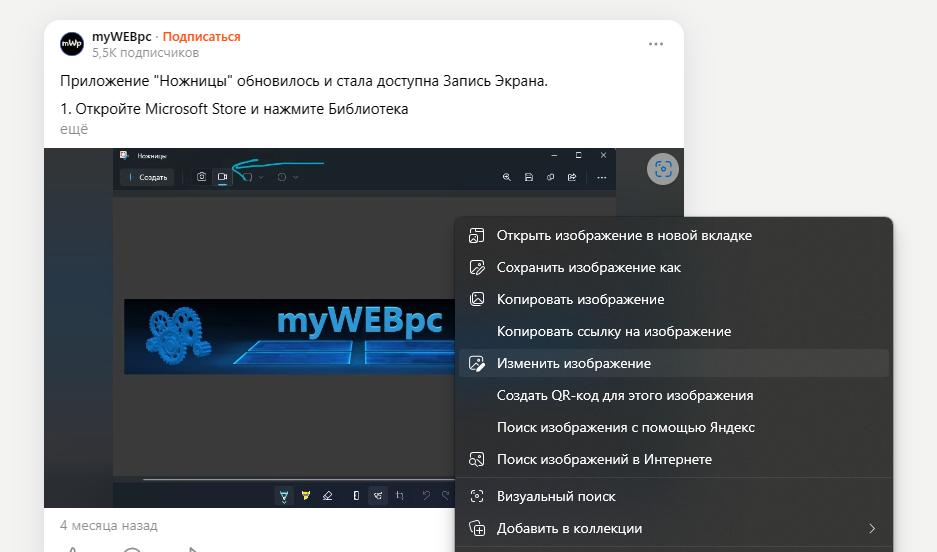Expand post text with the ещё link
937x552 pixels.
click(74, 129)
